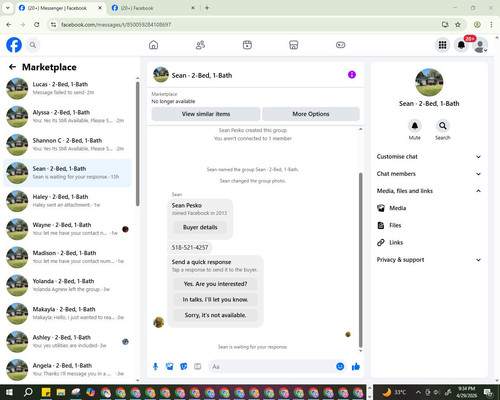Click the back arrow beside Marketplace

tap(12, 67)
